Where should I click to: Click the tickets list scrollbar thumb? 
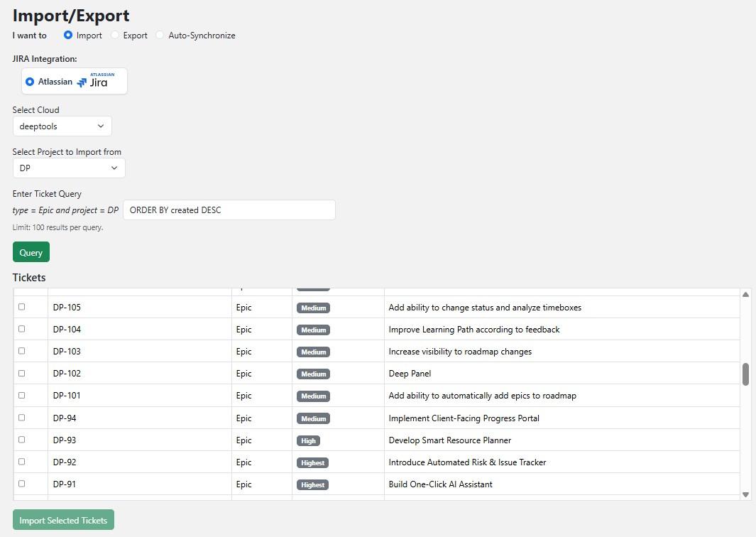(x=745, y=374)
